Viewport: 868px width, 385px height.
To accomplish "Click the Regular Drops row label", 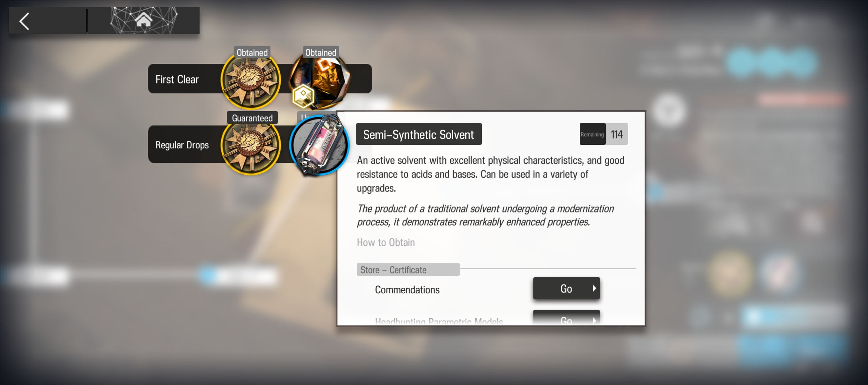I will click(182, 145).
